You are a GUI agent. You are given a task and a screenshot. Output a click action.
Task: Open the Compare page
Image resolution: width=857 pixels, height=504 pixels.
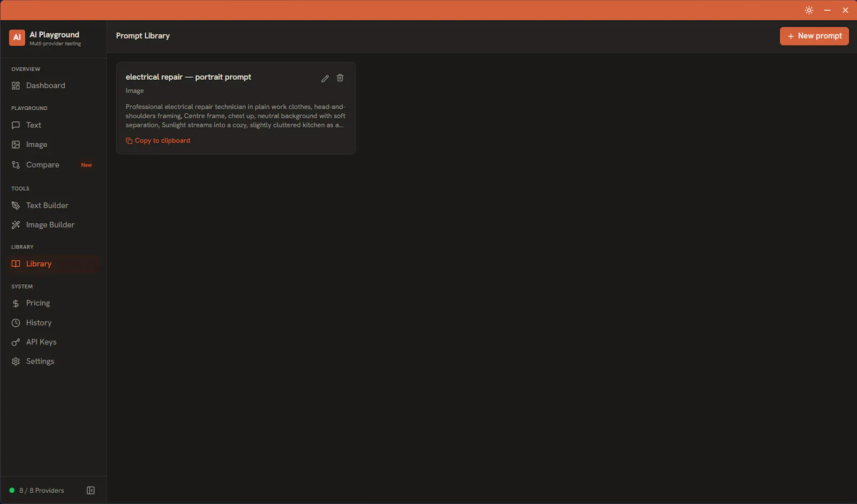54,165
